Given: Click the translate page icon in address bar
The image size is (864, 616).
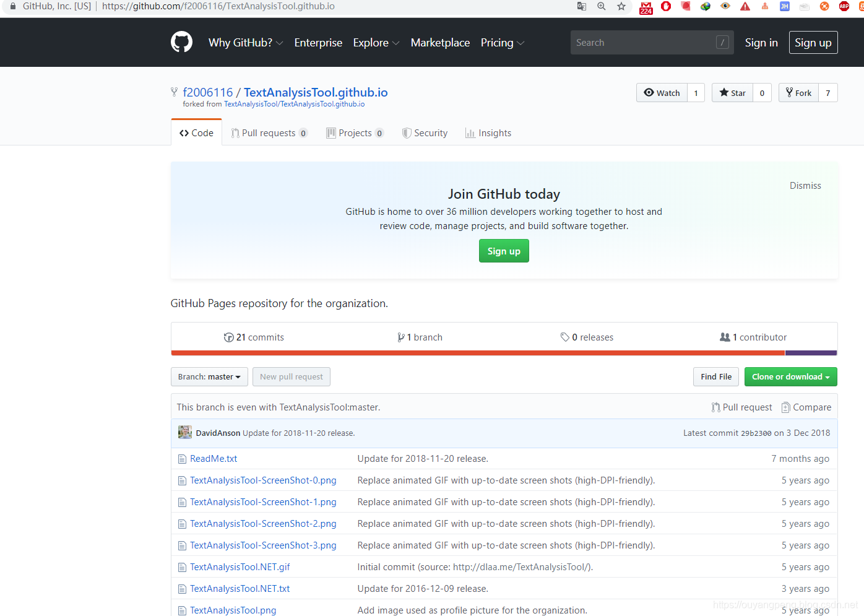Looking at the screenshot, I should pyautogui.click(x=582, y=6).
